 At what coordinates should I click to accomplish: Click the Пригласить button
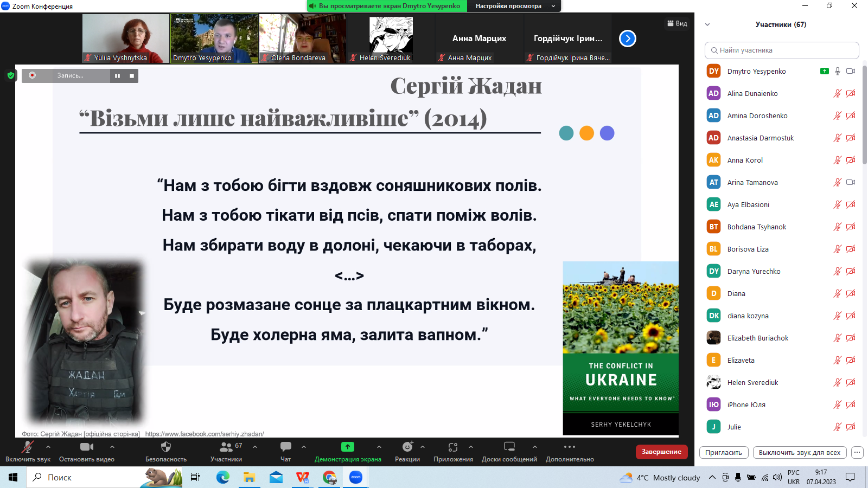coord(723,452)
